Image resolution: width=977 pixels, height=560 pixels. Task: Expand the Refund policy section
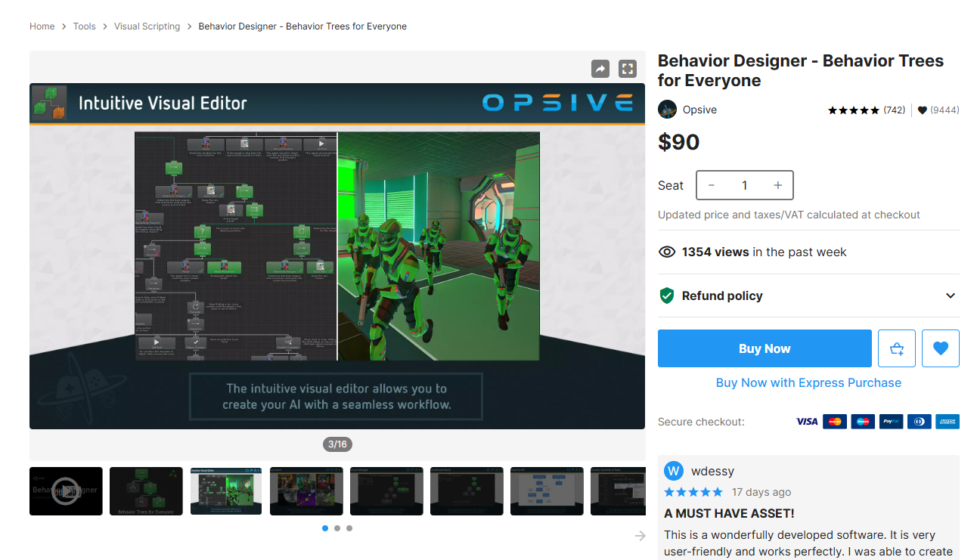pos(951,295)
